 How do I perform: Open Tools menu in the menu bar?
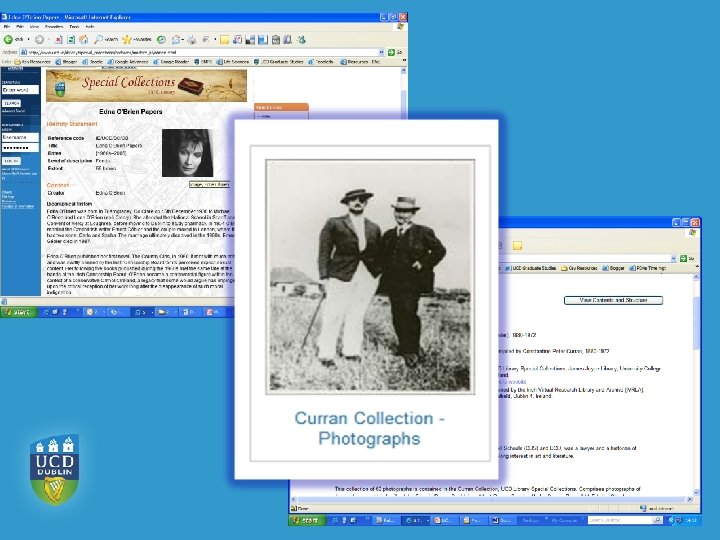pyautogui.click(x=74, y=27)
